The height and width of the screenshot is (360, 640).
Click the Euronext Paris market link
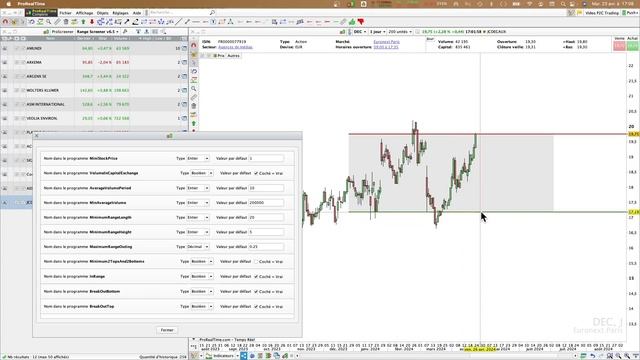[x=387, y=42]
